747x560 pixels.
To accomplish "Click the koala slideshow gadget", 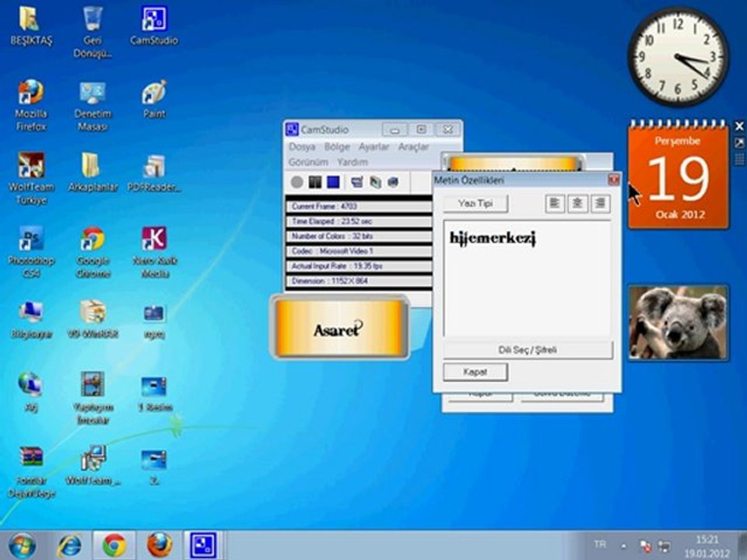I will [679, 322].
